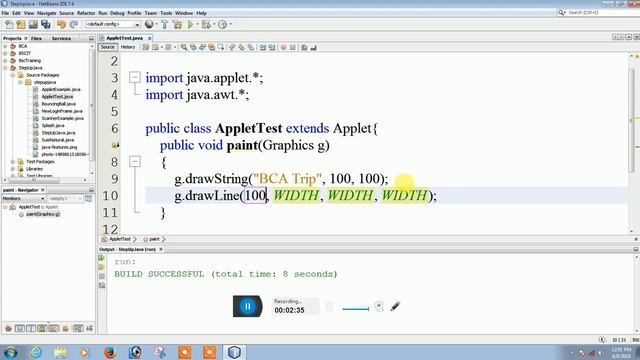
Task: Click the globe browser icon in main toolbar
Action: pyautogui.click(x=149, y=24)
